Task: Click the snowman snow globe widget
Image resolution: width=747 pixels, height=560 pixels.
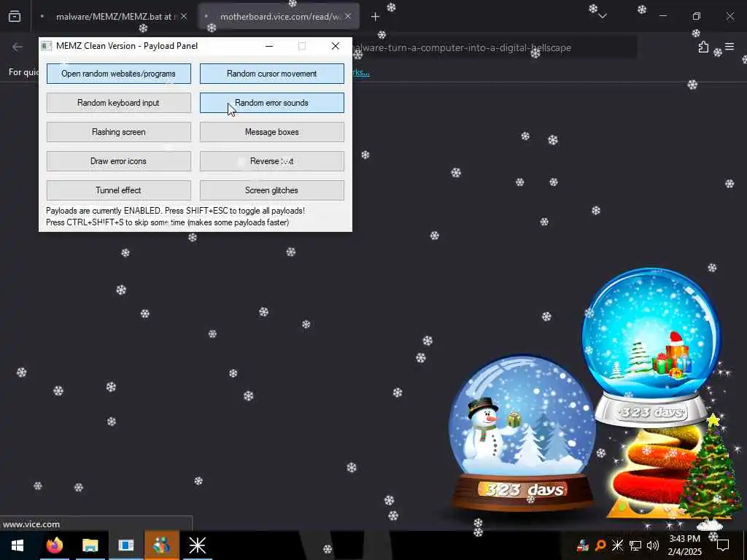Action: (522, 433)
